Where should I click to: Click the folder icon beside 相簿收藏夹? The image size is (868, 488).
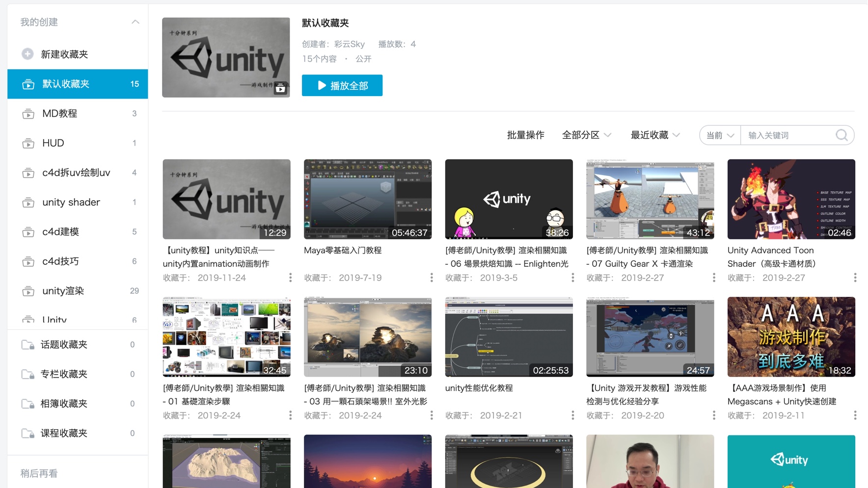point(28,404)
